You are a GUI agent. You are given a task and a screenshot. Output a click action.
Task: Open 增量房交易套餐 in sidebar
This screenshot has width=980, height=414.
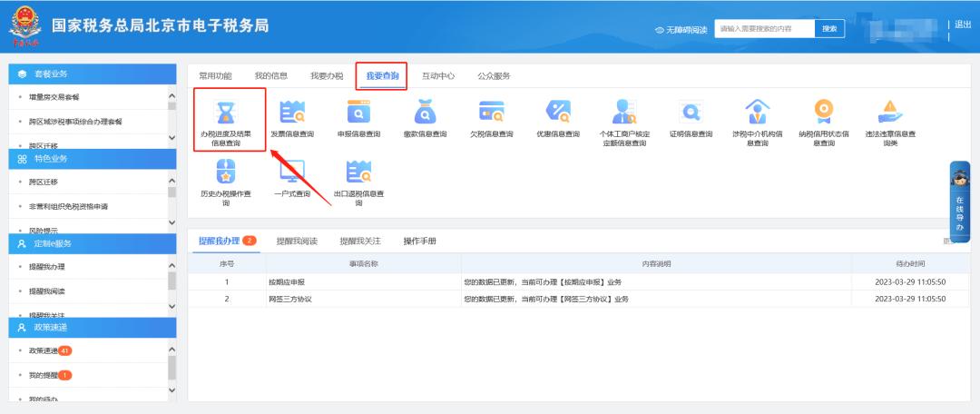[62, 97]
